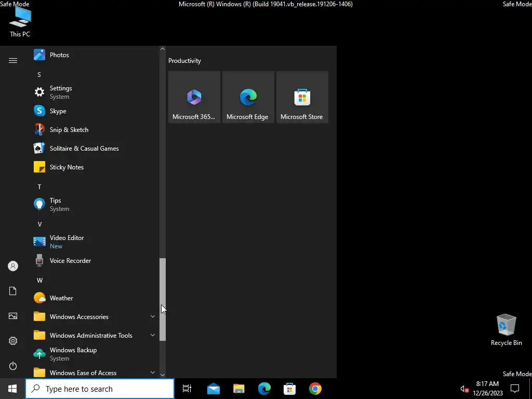This screenshot has width=532, height=399.
Task: Open Voice Recorder
Action: click(95, 261)
